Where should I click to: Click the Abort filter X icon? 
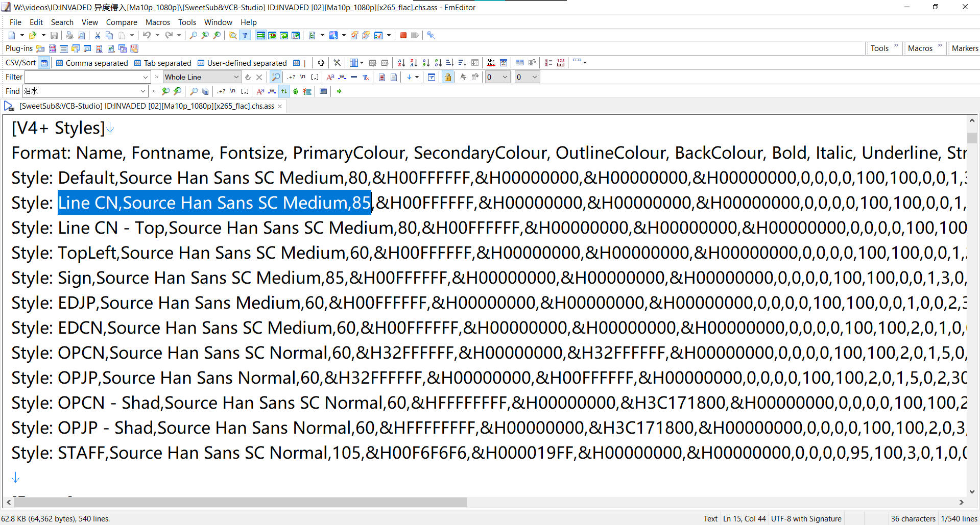click(x=259, y=77)
